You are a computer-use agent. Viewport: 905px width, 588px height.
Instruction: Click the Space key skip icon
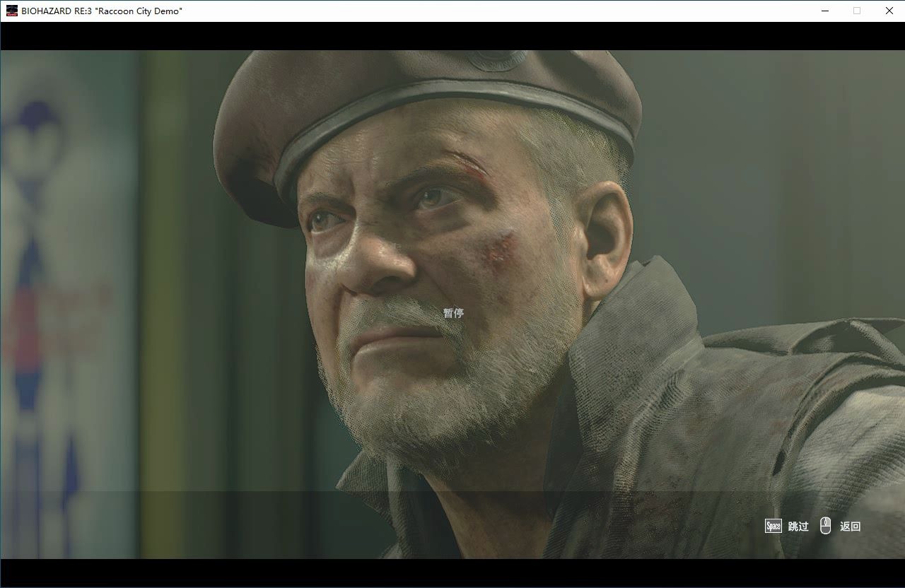[x=773, y=526]
